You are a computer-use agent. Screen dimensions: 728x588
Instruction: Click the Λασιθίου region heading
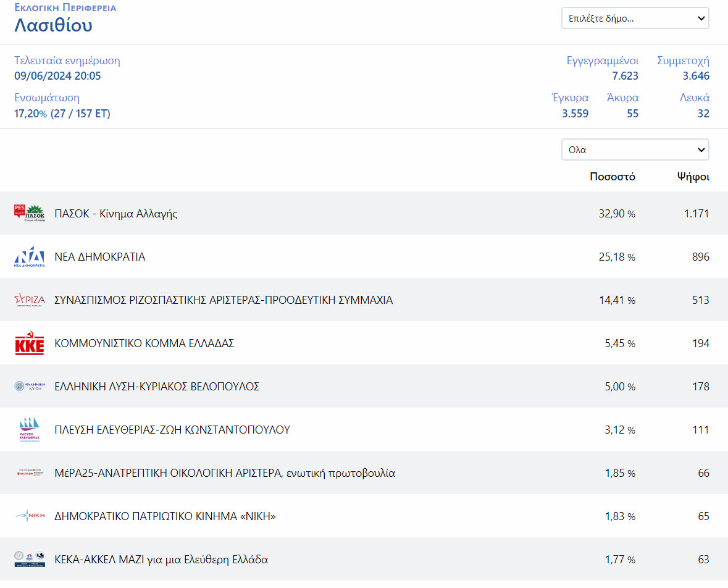pyautogui.click(x=53, y=25)
